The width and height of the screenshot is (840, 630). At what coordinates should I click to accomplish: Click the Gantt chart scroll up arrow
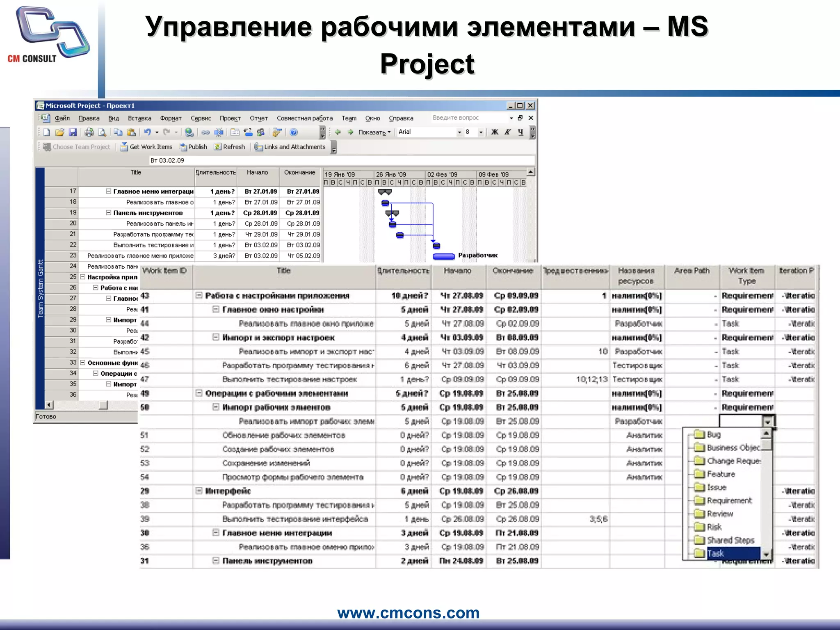(x=530, y=172)
